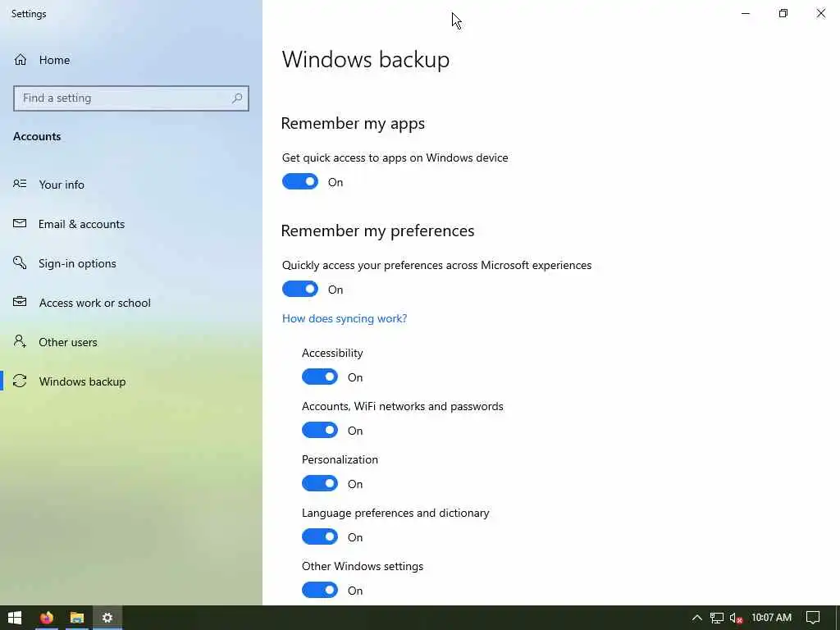Disable the Personalization sync toggle
The height and width of the screenshot is (630, 840).
(320, 483)
